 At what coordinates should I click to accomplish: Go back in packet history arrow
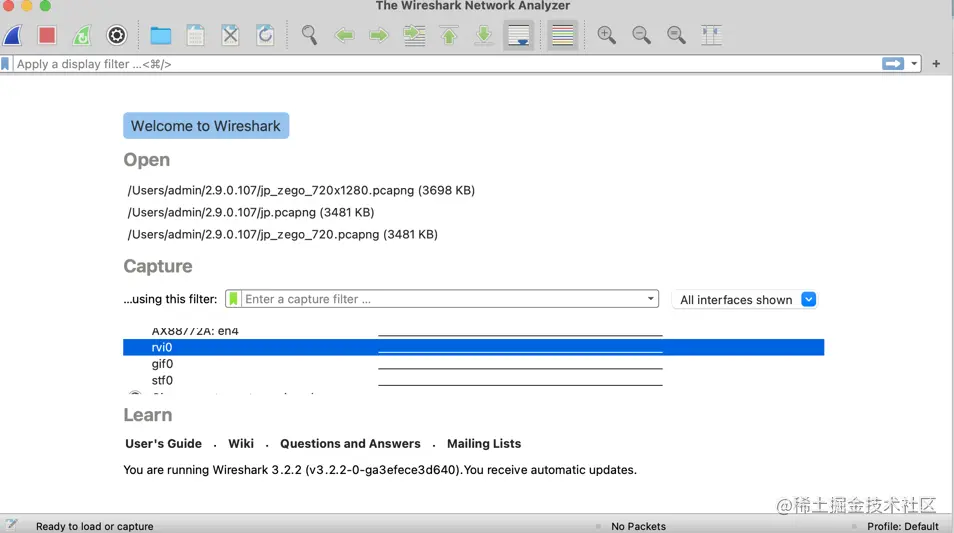[x=344, y=35]
